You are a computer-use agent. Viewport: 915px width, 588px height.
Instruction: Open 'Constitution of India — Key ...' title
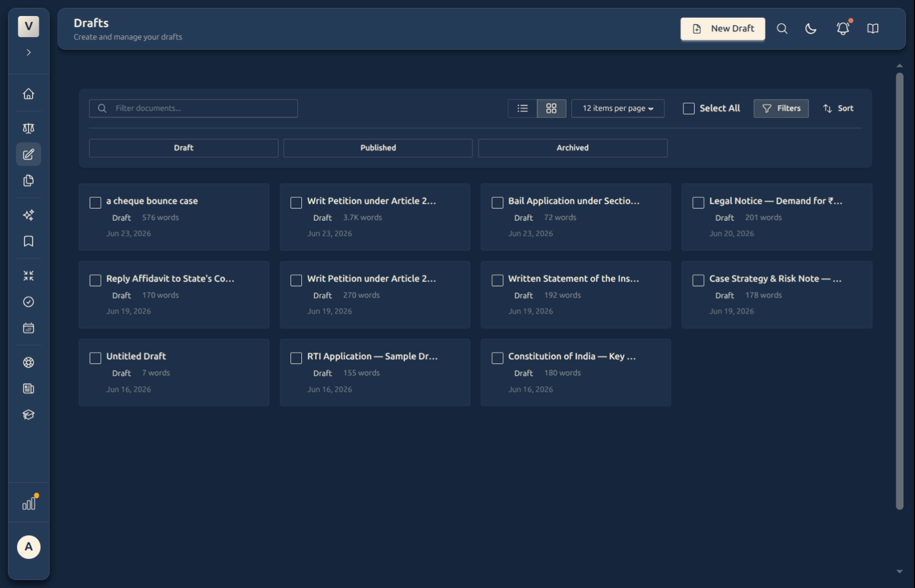(572, 356)
